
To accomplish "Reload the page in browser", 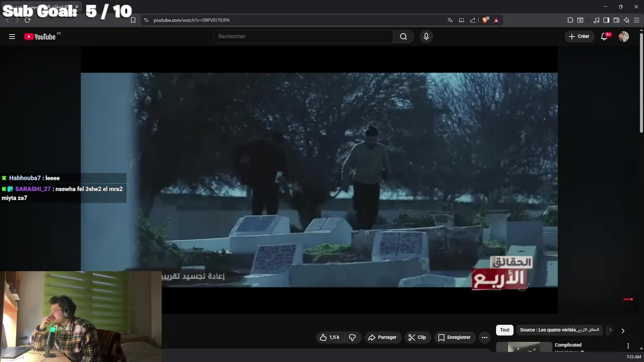I will tap(27, 20).
